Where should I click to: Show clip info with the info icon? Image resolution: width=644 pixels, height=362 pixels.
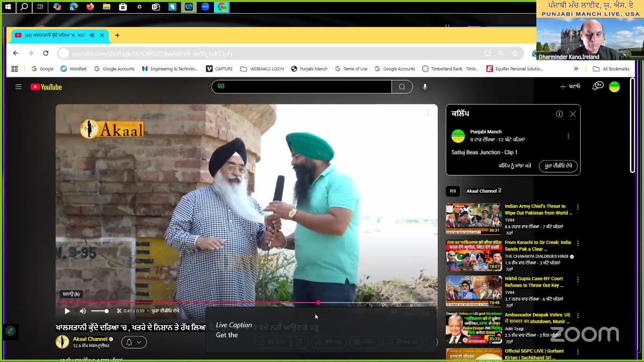tap(559, 114)
